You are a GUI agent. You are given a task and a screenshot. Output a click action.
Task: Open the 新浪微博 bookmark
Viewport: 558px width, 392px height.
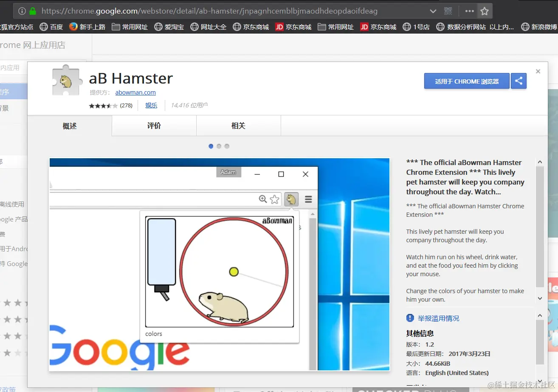(538, 27)
